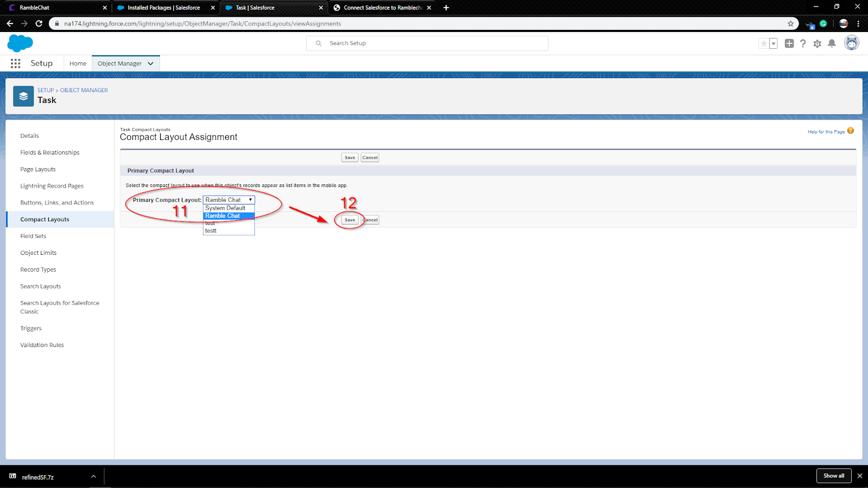
Task: Click the top Save button
Action: [350, 158]
